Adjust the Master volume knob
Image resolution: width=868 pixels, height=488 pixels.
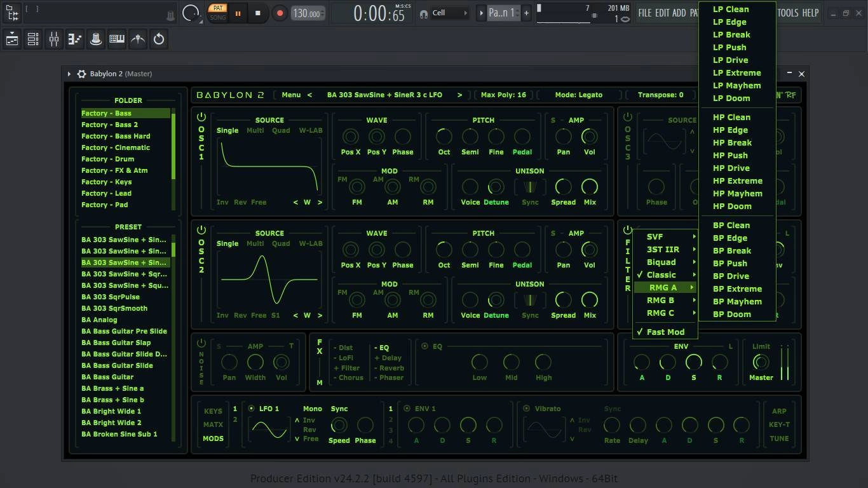(761, 362)
